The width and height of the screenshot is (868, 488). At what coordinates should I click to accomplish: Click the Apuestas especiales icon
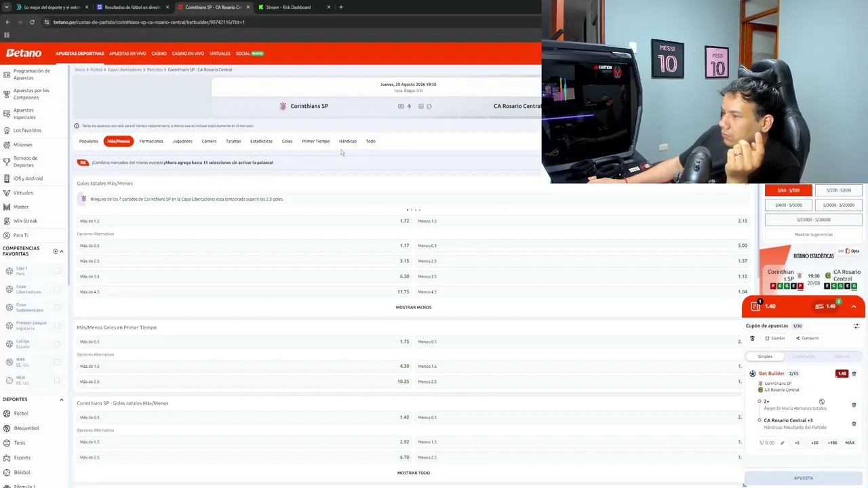[x=7, y=113]
